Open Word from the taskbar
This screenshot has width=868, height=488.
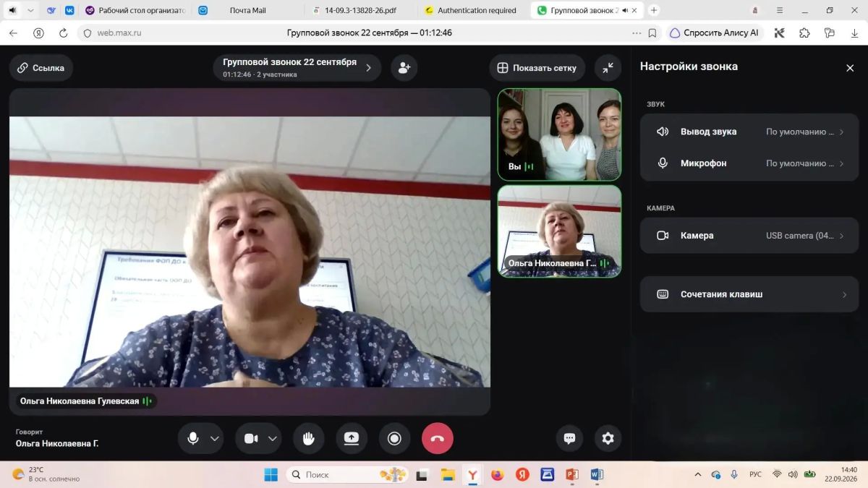597,474
